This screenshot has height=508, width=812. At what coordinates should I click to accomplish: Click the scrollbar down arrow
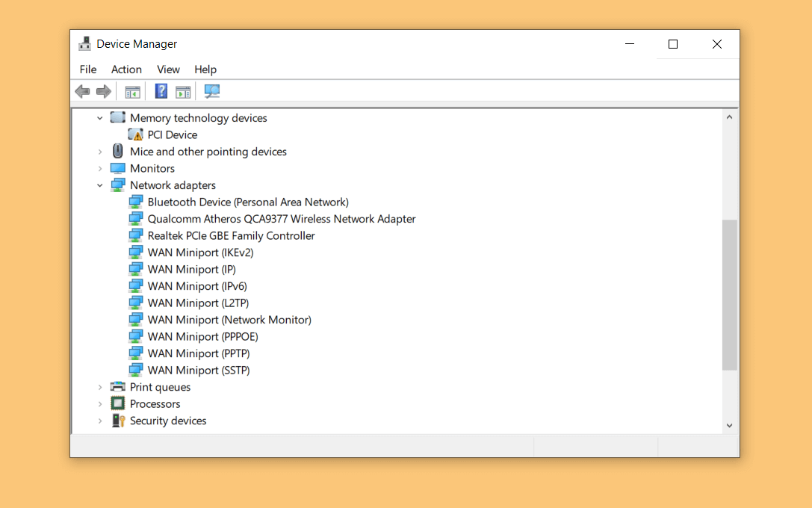[x=729, y=426]
